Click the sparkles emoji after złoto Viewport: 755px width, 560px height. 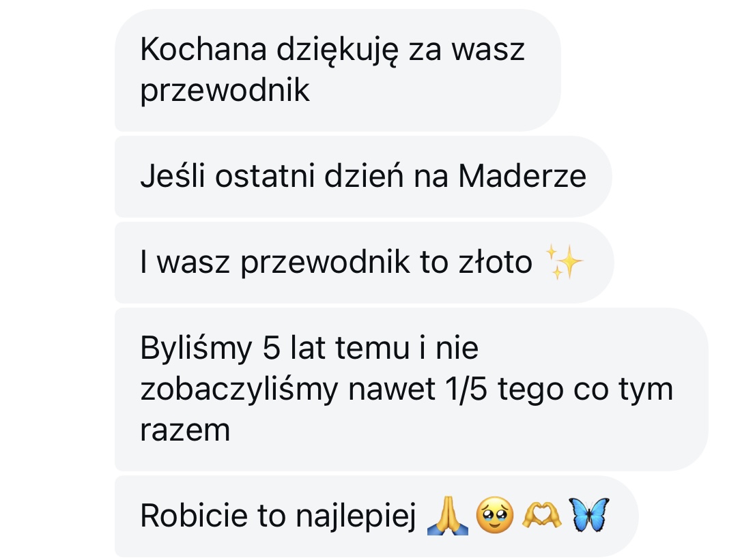(x=565, y=262)
